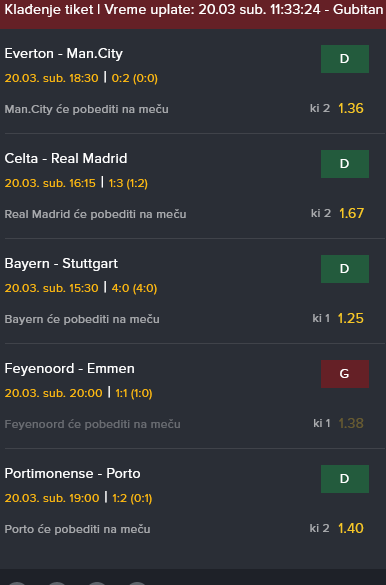Select the 1.67 odds for Real Madrid

[x=351, y=213]
